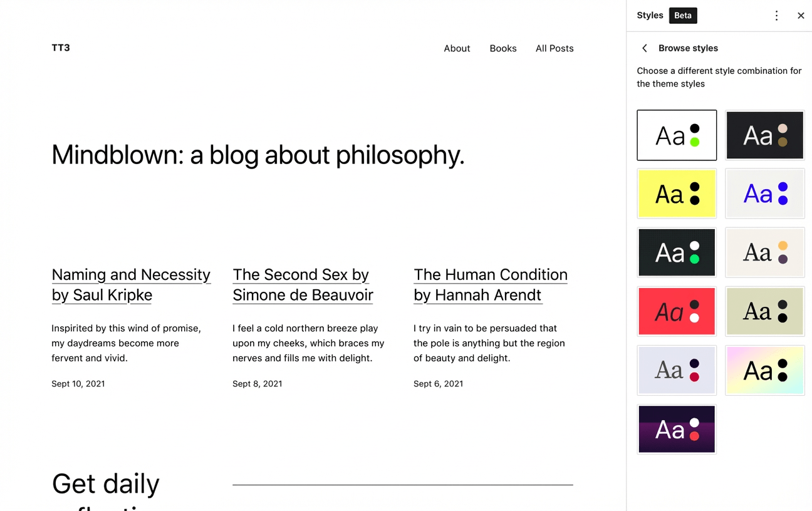Click the TT3 site title
812x511 pixels.
pyautogui.click(x=61, y=48)
